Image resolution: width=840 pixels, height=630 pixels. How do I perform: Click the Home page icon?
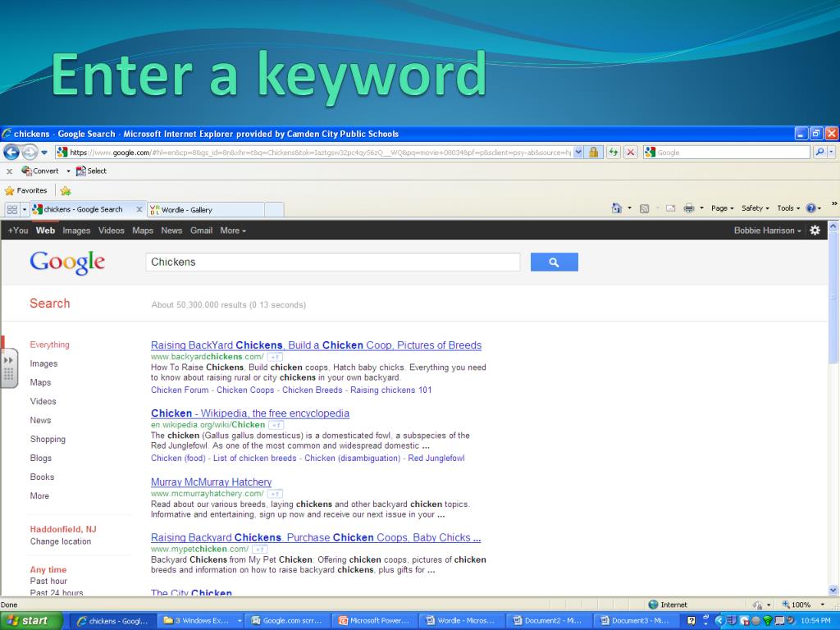coord(617,208)
